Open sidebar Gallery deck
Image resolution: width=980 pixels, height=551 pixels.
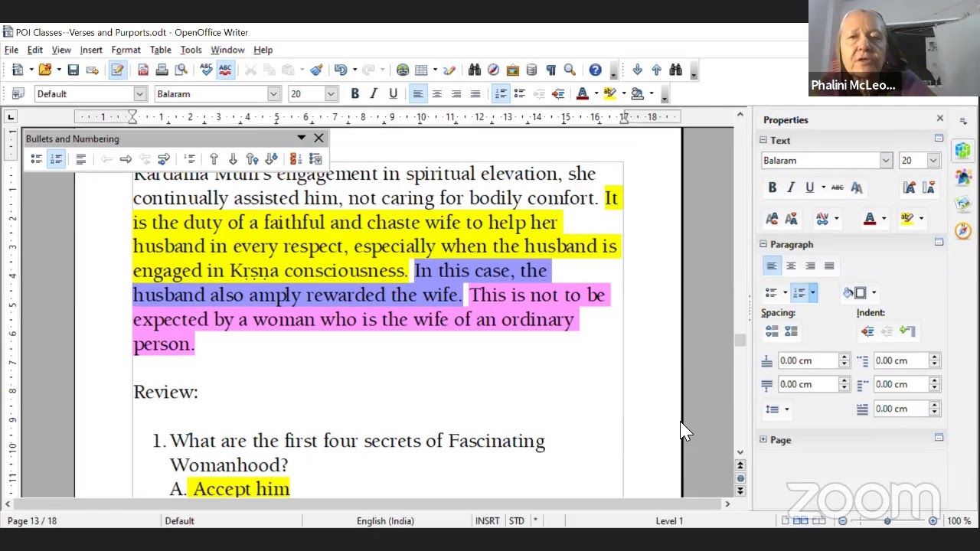point(963,204)
